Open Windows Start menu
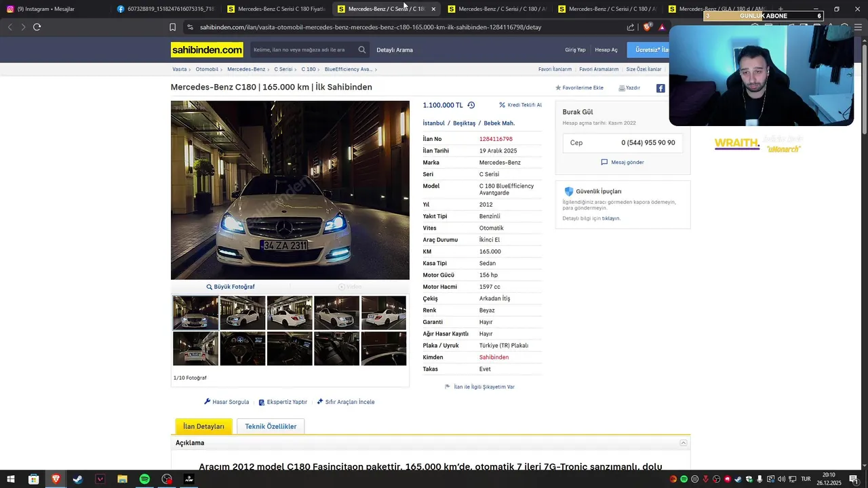Screen dimensions: 868x488 [11, 479]
